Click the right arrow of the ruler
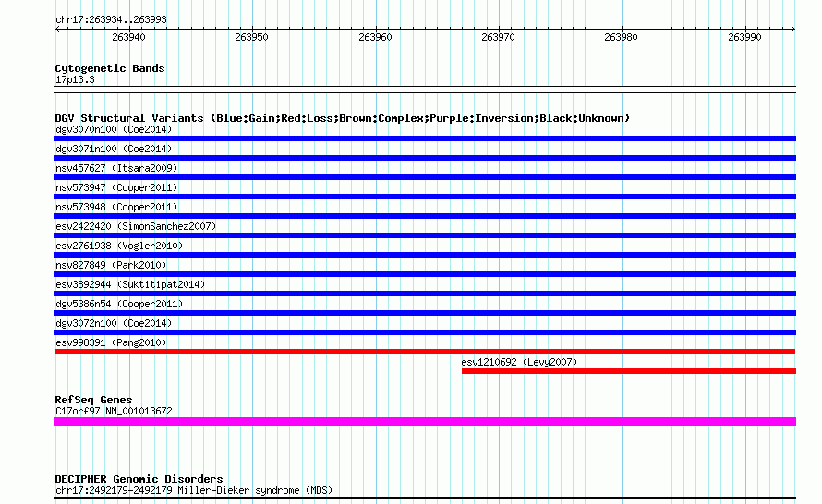The height and width of the screenshot is (504, 822). [x=792, y=30]
